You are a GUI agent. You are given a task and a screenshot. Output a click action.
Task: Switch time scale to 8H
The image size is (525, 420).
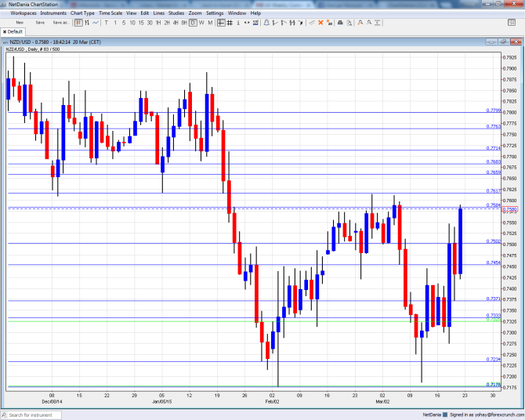(x=184, y=23)
